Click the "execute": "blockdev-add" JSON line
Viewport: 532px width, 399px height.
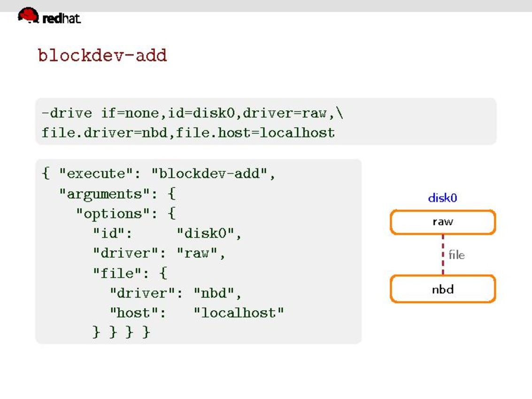tap(159, 174)
